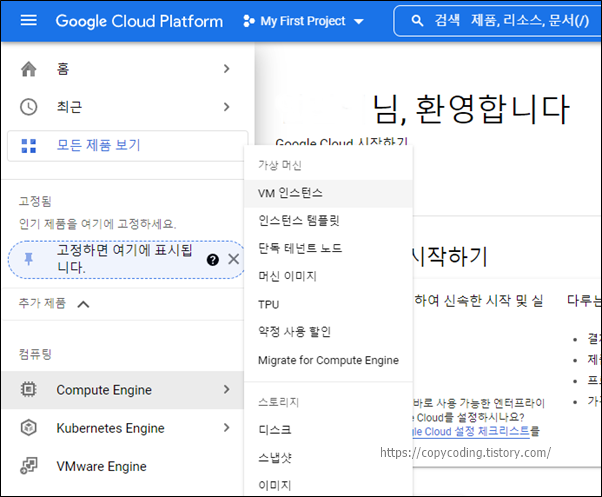Click the 가상 머신 submenu header
The width and height of the screenshot is (602, 497).
tap(280, 165)
